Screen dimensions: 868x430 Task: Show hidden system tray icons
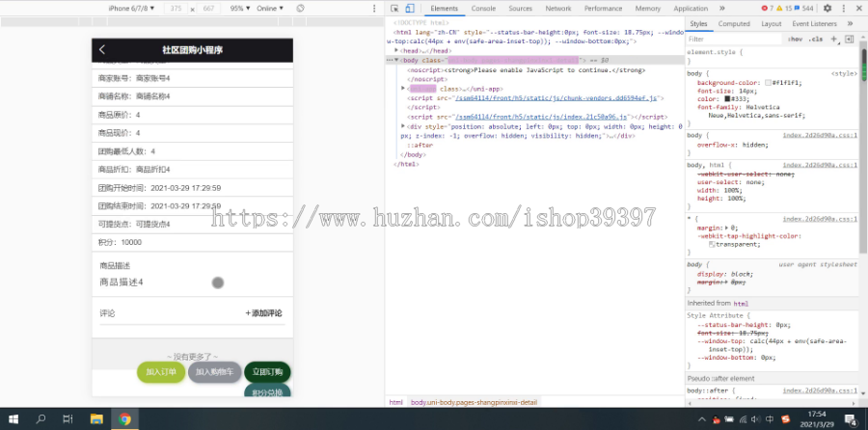coord(702,419)
